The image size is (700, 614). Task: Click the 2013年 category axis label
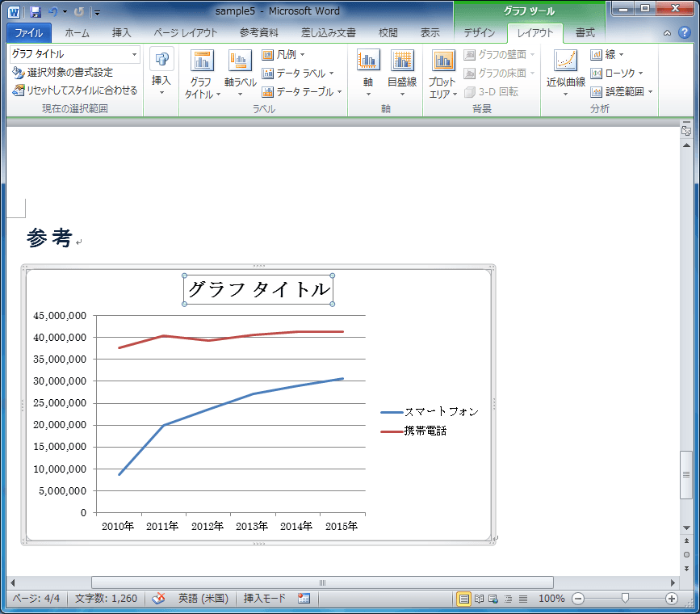pyautogui.click(x=252, y=527)
